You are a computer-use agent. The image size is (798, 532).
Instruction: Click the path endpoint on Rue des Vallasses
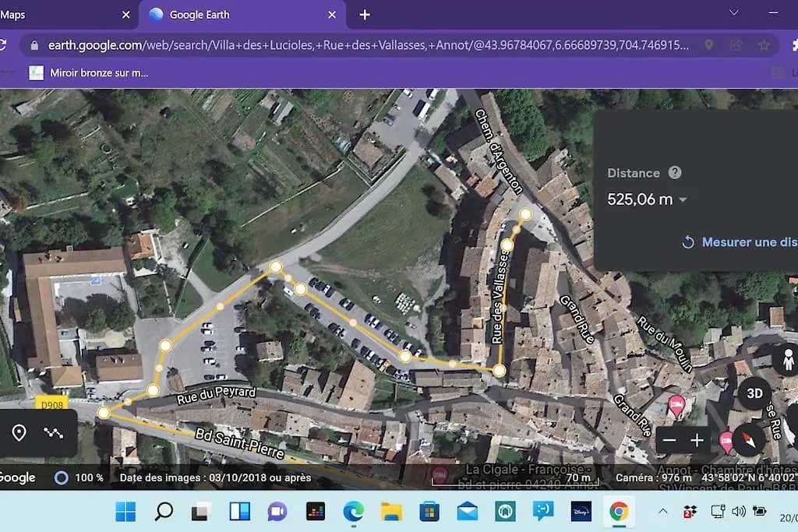(x=525, y=214)
